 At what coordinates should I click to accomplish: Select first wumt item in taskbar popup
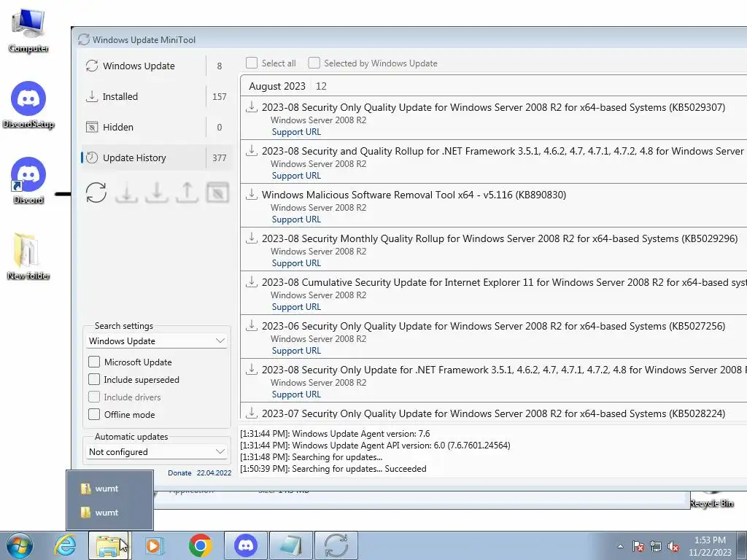(109, 489)
